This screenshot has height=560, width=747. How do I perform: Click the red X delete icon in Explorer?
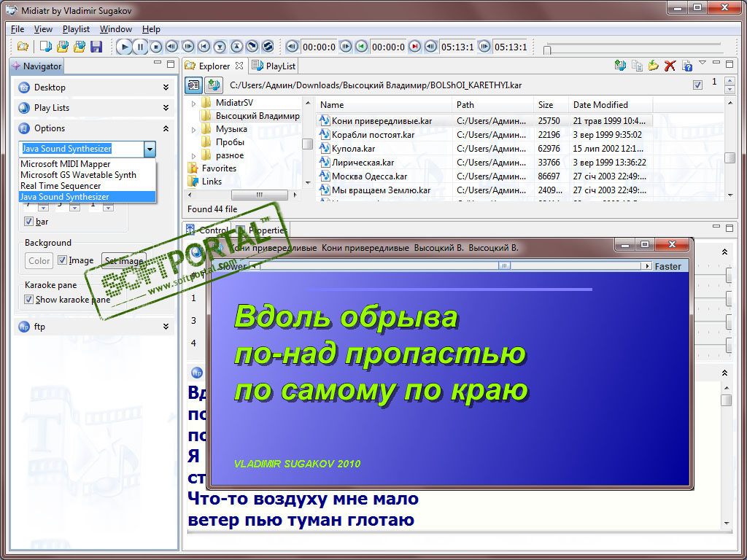(x=670, y=66)
